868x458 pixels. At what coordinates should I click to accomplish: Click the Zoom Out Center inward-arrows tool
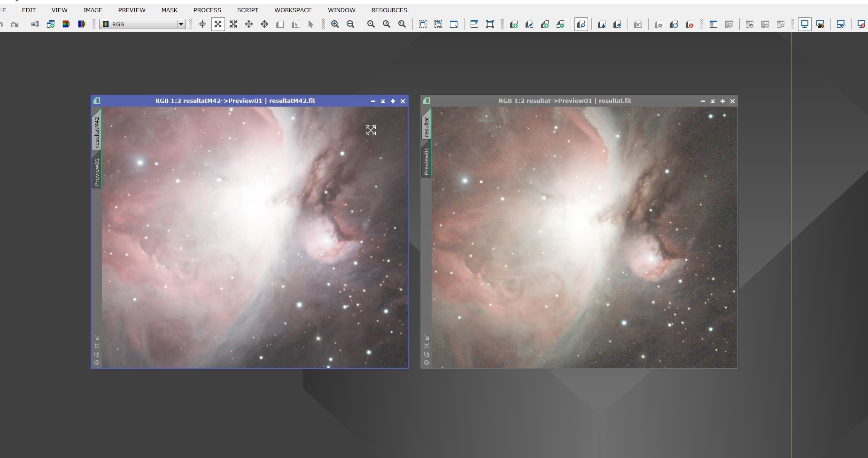point(233,24)
